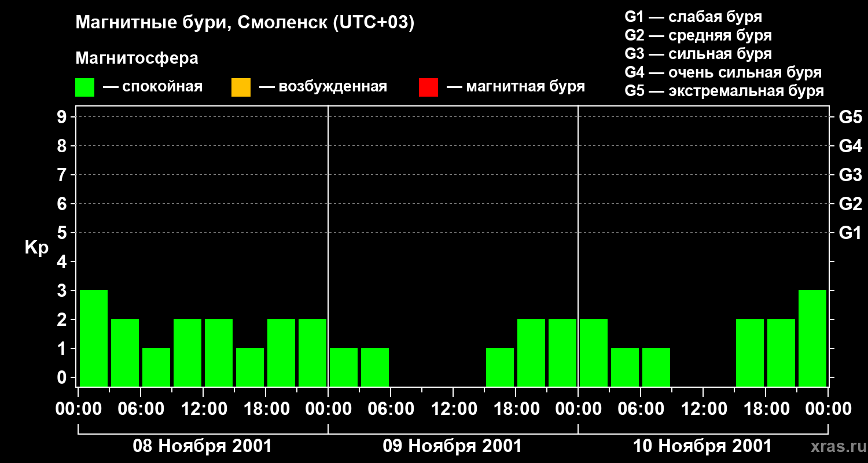This screenshot has height=463, width=868.
Task: Click the 'G1' label on right axis
Action: [x=850, y=233]
